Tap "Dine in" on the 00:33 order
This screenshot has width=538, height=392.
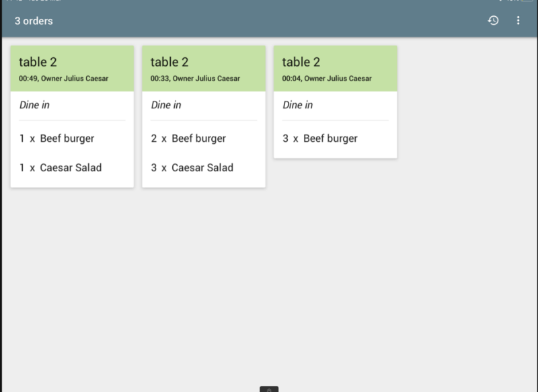(166, 105)
